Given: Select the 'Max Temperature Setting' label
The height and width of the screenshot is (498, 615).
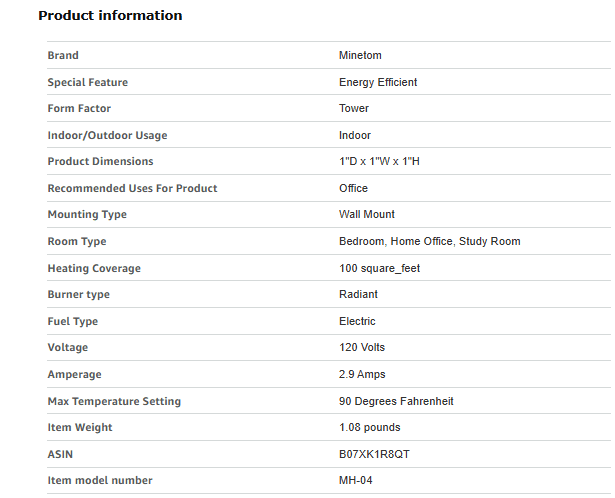Looking at the screenshot, I should [114, 402].
